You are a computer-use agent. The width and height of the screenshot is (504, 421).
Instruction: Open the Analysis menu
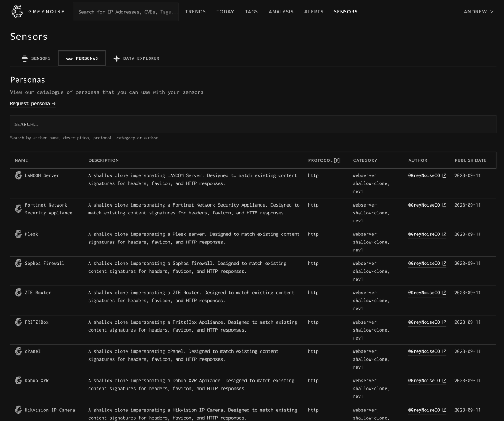(x=281, y=12)
